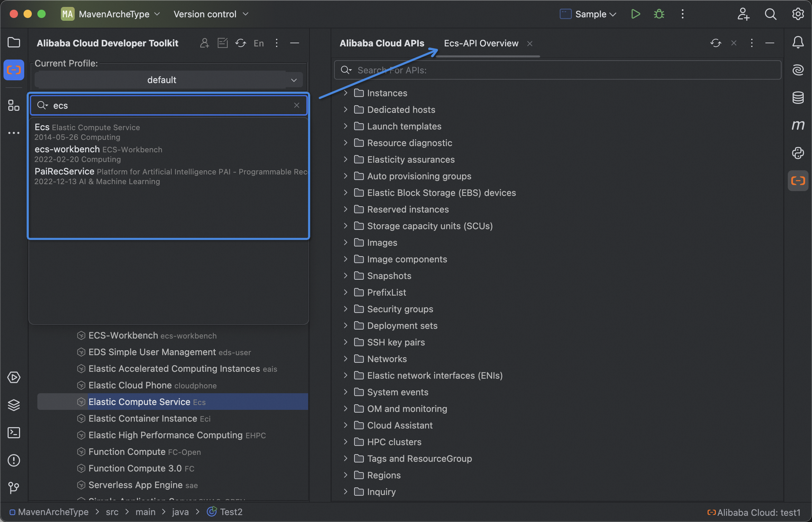Show more tool windows ellipsis
The height and width of the screenshot is (522, 812).
point(14,133)
